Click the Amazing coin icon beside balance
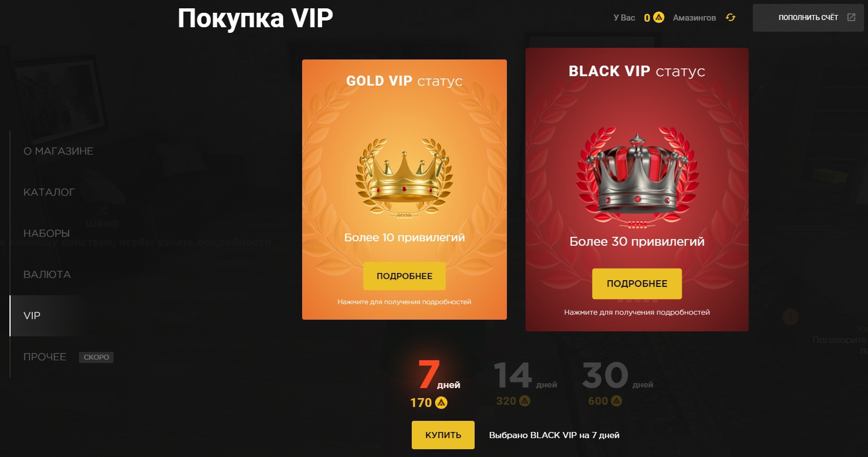 coord(659,17)
